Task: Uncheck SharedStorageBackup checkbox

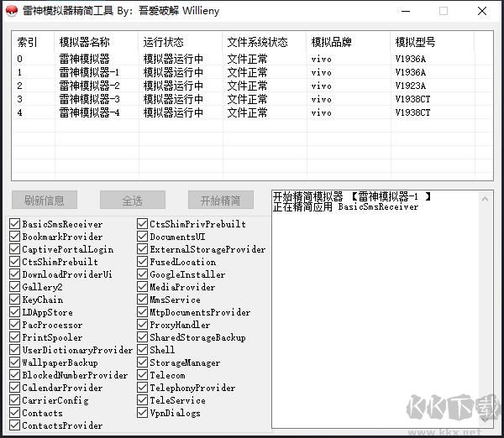Action: click(142, 337)
